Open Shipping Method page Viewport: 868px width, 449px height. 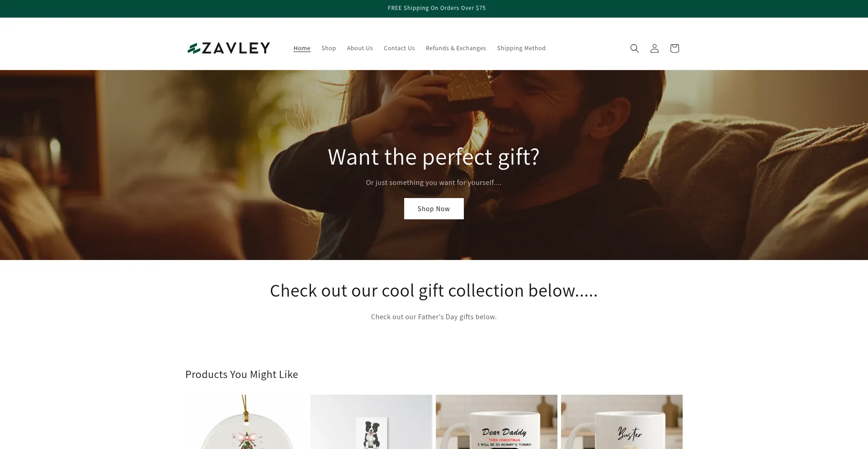[521, 48]
